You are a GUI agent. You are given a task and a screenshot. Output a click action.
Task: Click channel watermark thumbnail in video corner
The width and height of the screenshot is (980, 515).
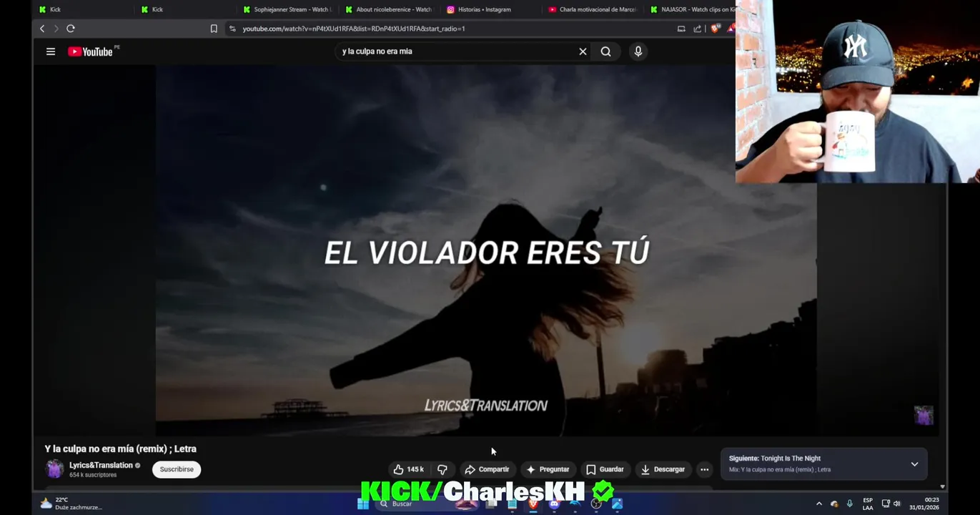924,416
